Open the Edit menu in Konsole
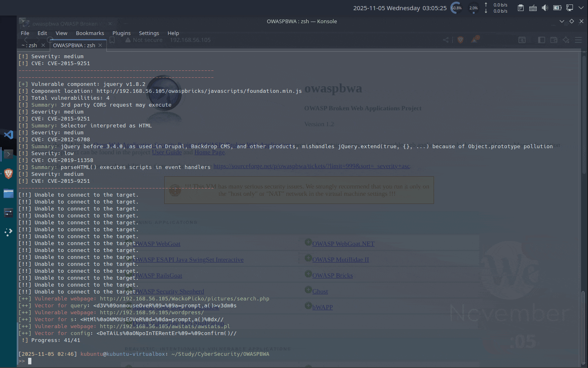The height and width of the screenshot is (368, 588). pyautogui.click(x=42, y=33)
